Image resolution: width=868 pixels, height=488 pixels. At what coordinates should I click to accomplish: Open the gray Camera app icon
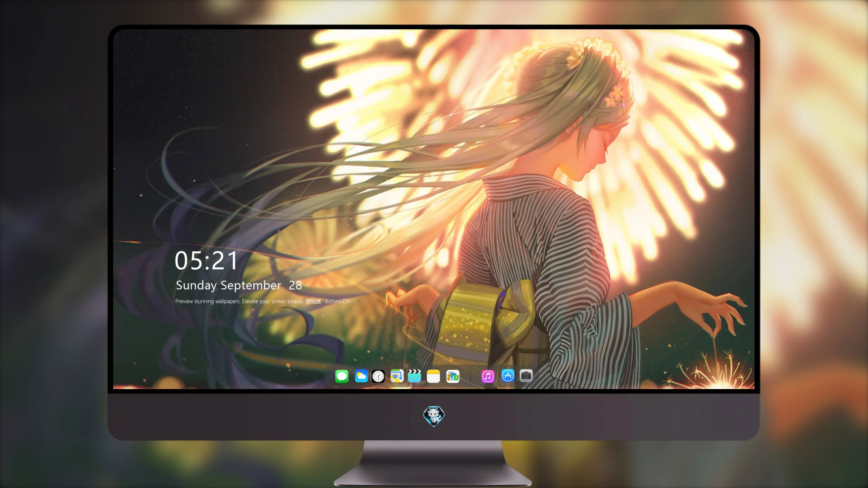(x=526, y=375)
